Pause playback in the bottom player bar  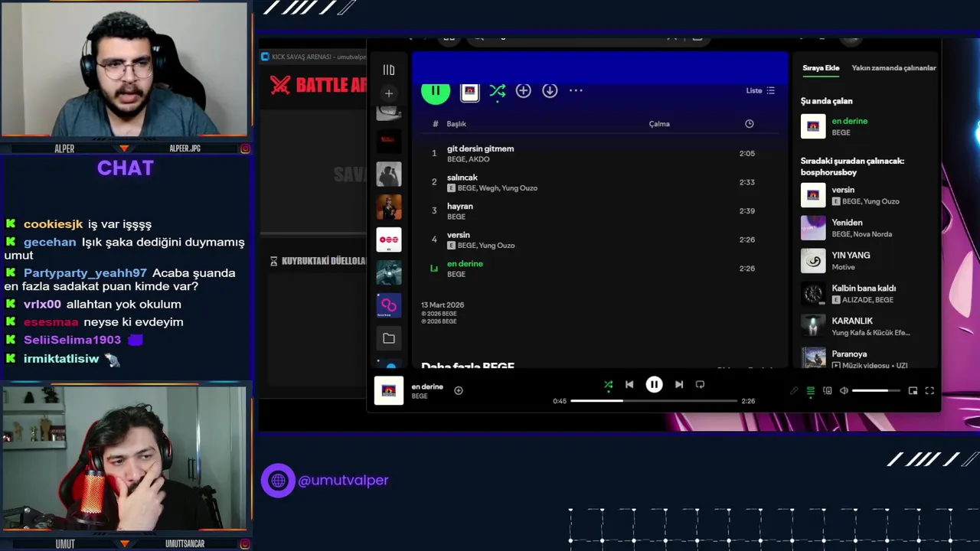pyautogui.click(x=654, y=385)
